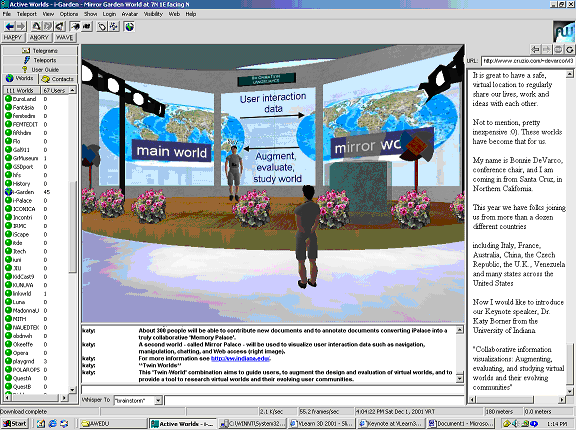Screen dimensions: 576x432
Task: Click the 67 Users column header
Action: (54, 90)
